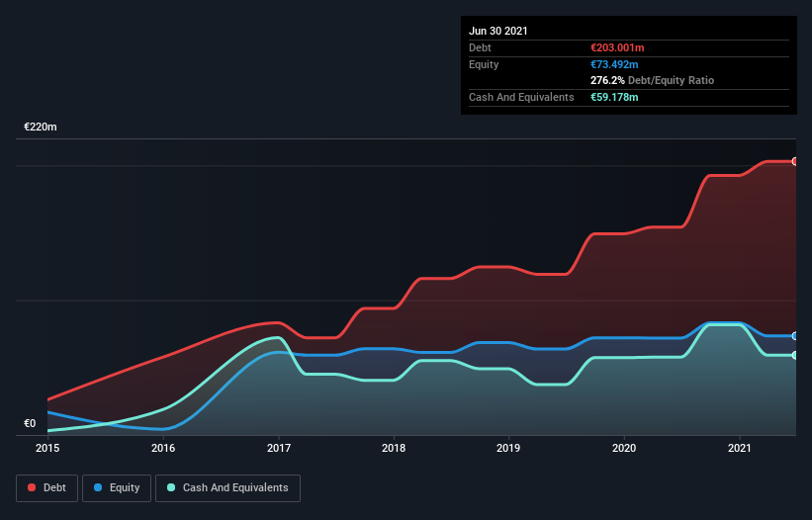812x520 pixels.
Task: Click the €0 y-axis label
Action: point(30,423)
